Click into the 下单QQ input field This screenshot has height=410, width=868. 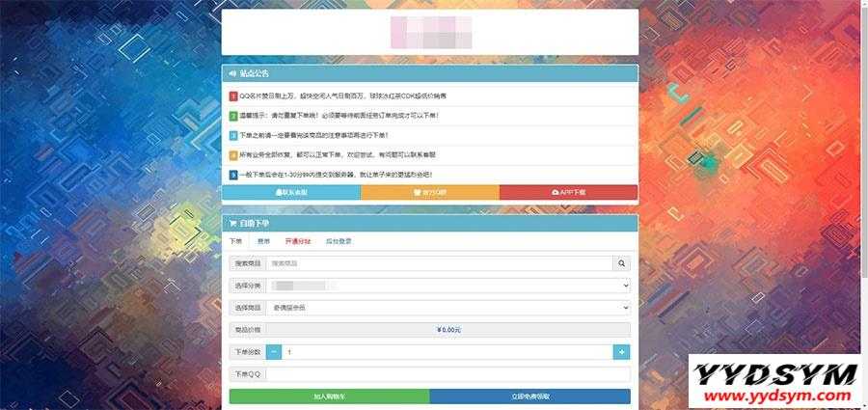pyautogui.click(x=448, y=374)
